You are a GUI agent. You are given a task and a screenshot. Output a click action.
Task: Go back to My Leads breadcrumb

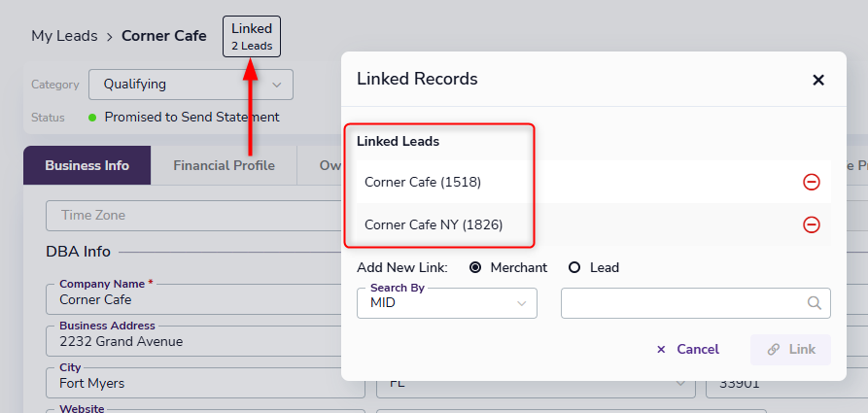click(64, 36)
